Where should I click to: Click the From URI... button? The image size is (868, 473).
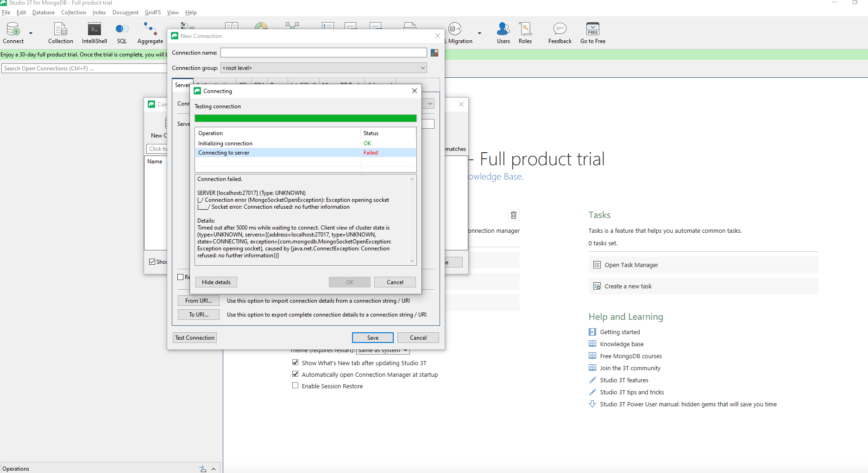tap(199, 300)
